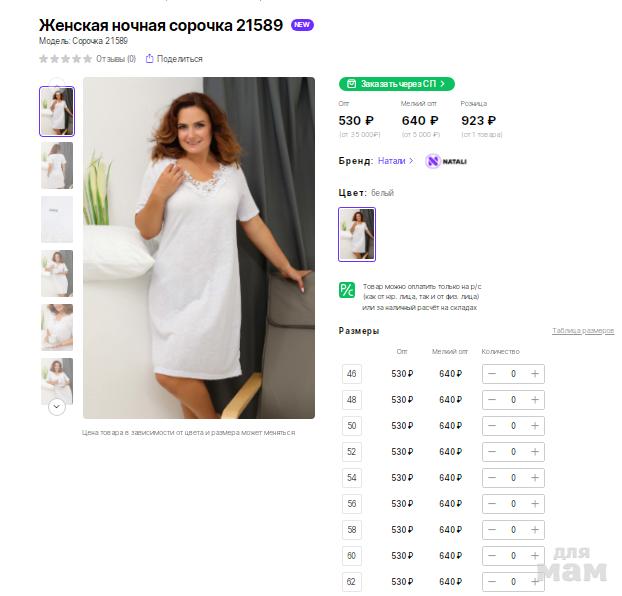The width and height of the screenshot is (622, 596).
Task: Select size 58 box
Action: click(351, 530)
